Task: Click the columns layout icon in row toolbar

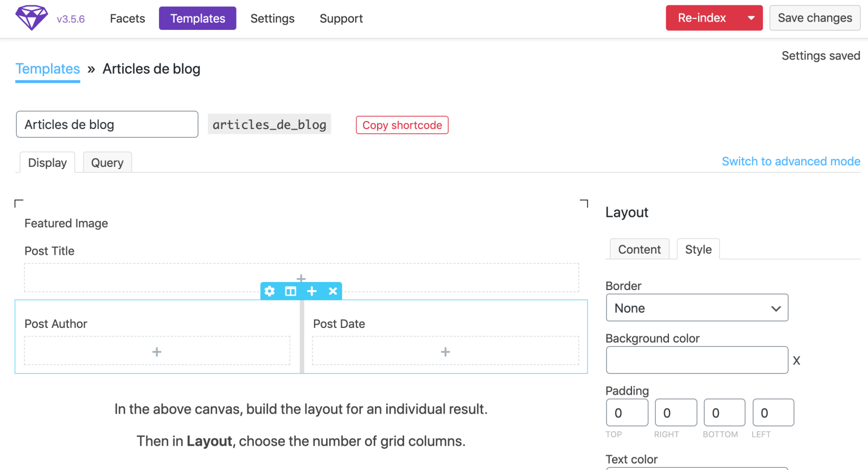Action: (291, 291)
